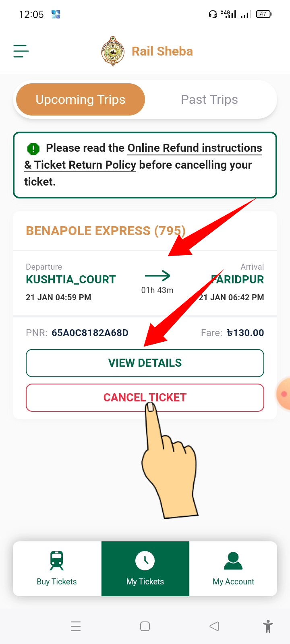Select PNR number 65A0C8182A68D
The width and height of the screenshot is (290, 644).
tap(90, 333)
